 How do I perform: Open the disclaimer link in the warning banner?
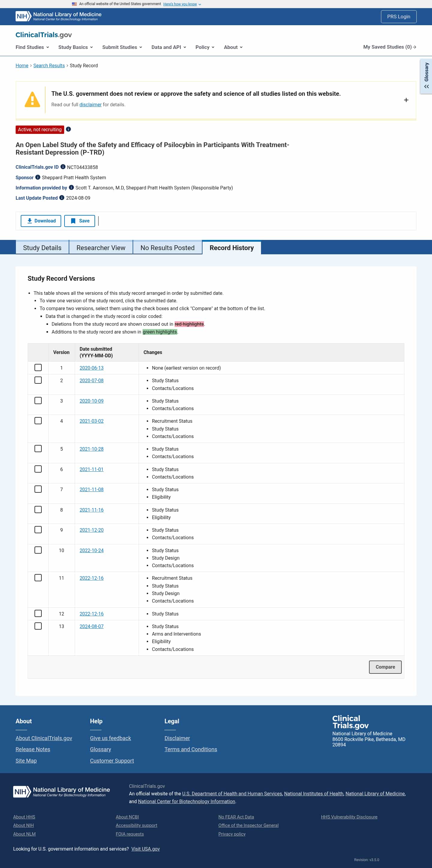click(x=90, y=104)
